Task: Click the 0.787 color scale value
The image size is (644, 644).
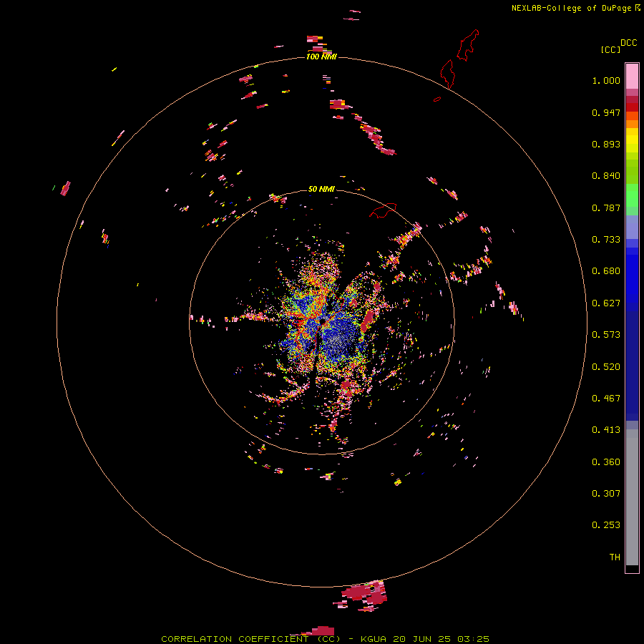Action: point(606,208)
